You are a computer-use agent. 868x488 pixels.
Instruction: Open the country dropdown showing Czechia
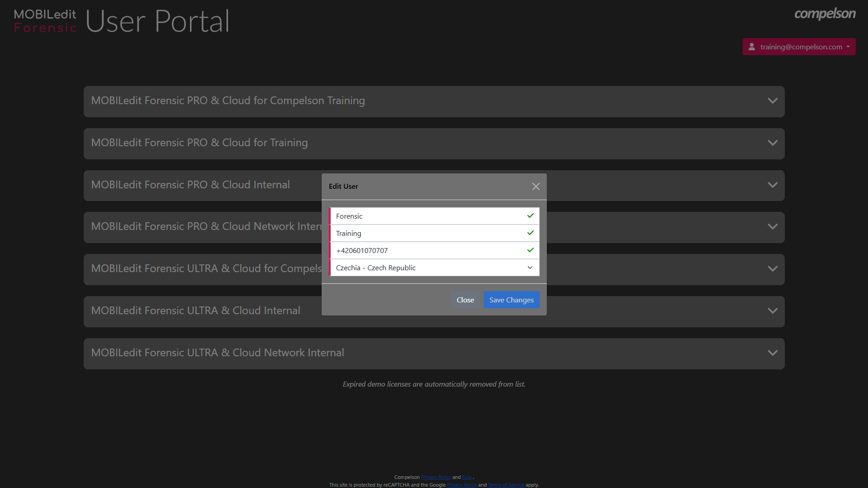[x=434, y=268]
